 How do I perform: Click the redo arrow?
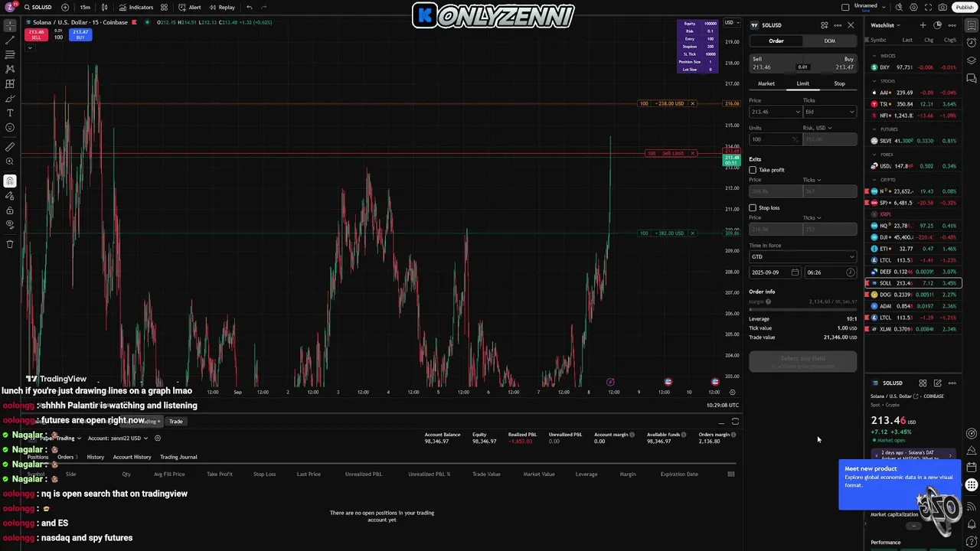pos(265,7)
